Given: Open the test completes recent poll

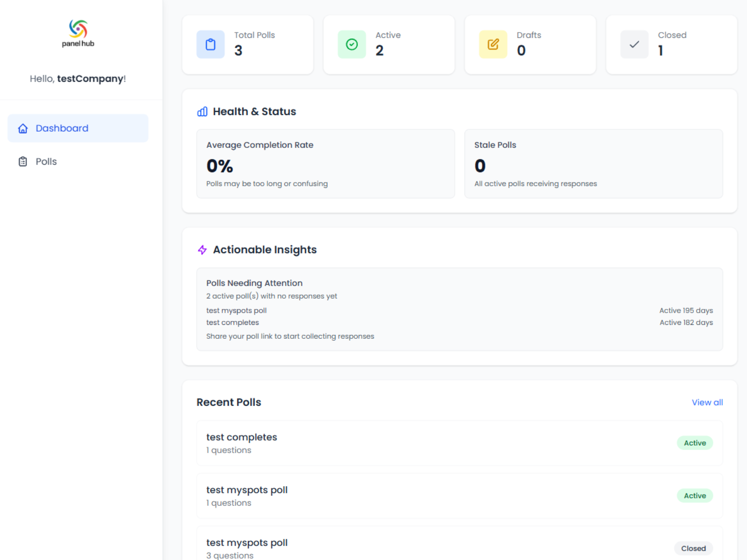Looking at the screenshot, I should pyautogui.click(x=459, y=443).
